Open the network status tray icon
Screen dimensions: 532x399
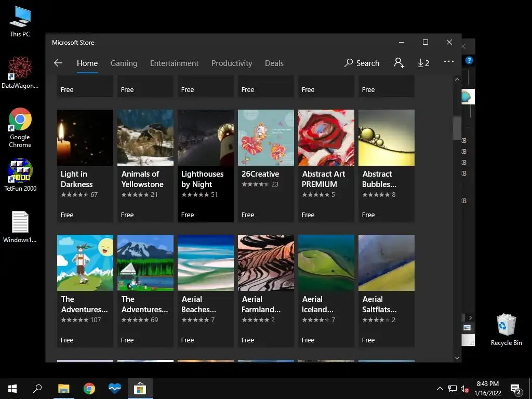[x=453, y=389]
